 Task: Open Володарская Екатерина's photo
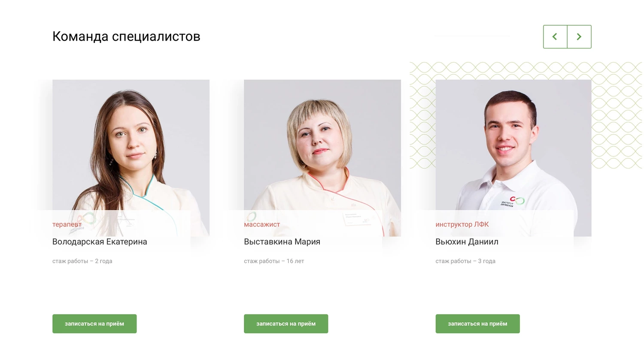coord(131,145)
